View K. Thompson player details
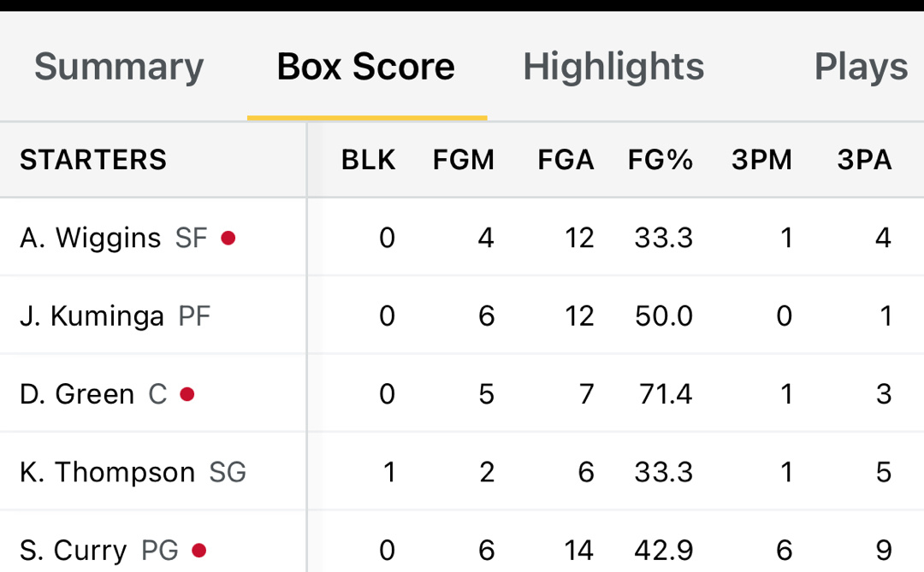The width and height of the screenshot is (924, 572). (x=108, y=472)
